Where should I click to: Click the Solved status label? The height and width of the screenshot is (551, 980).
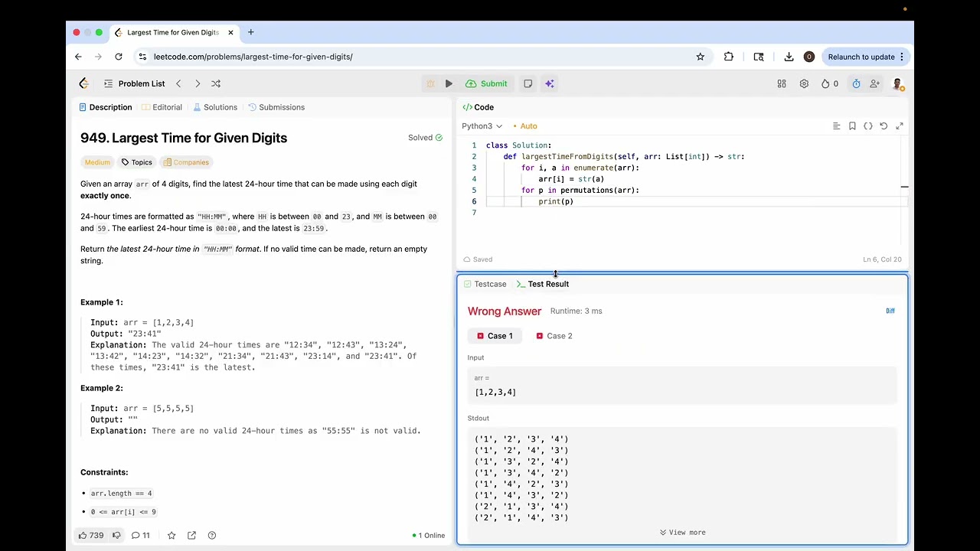point(425,138)
